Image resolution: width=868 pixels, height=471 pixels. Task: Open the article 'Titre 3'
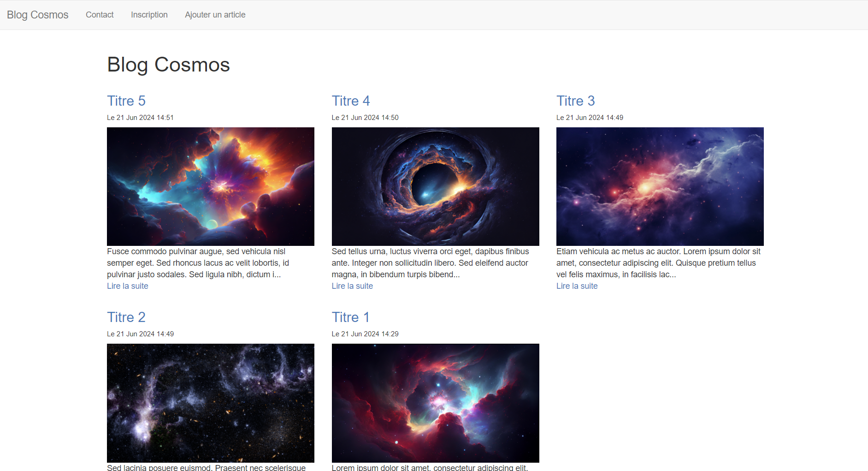[x=575, y=101]
